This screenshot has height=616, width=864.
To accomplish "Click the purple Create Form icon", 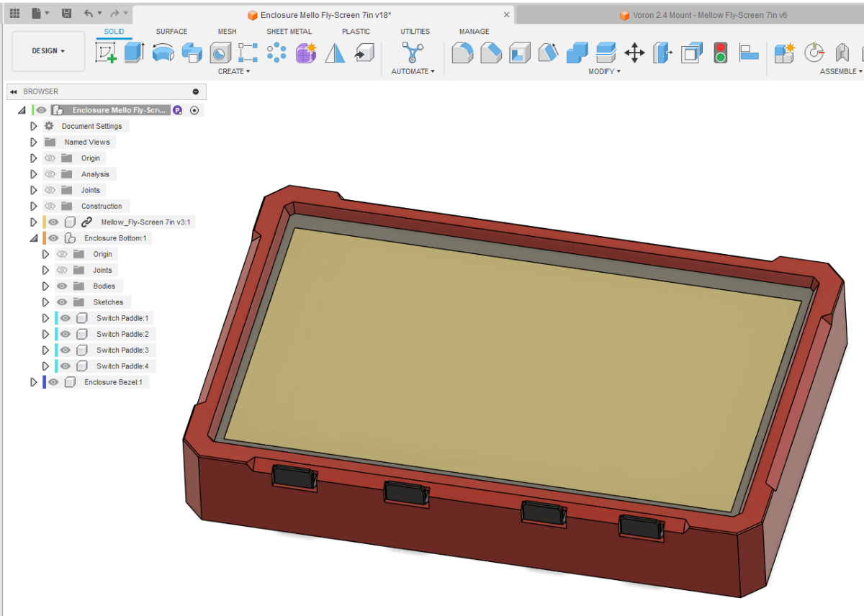I will click(x=306, y=52).
